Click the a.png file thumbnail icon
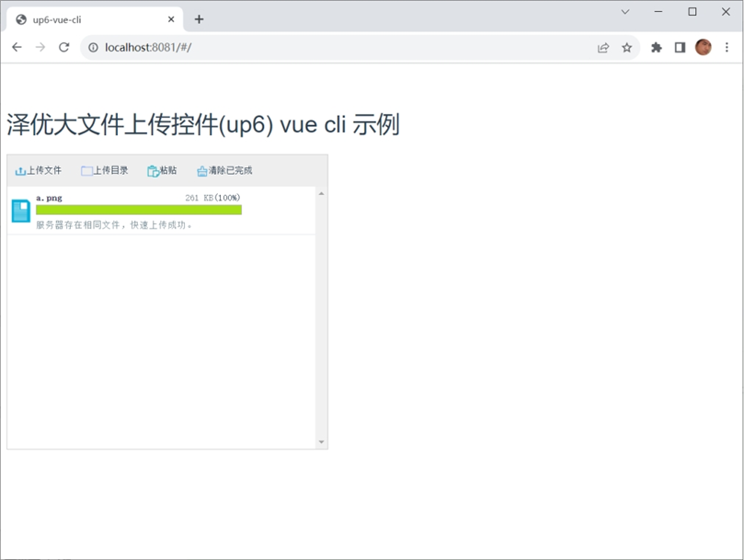Viewport: 744px width, 560px height. [x=19, y=209]
